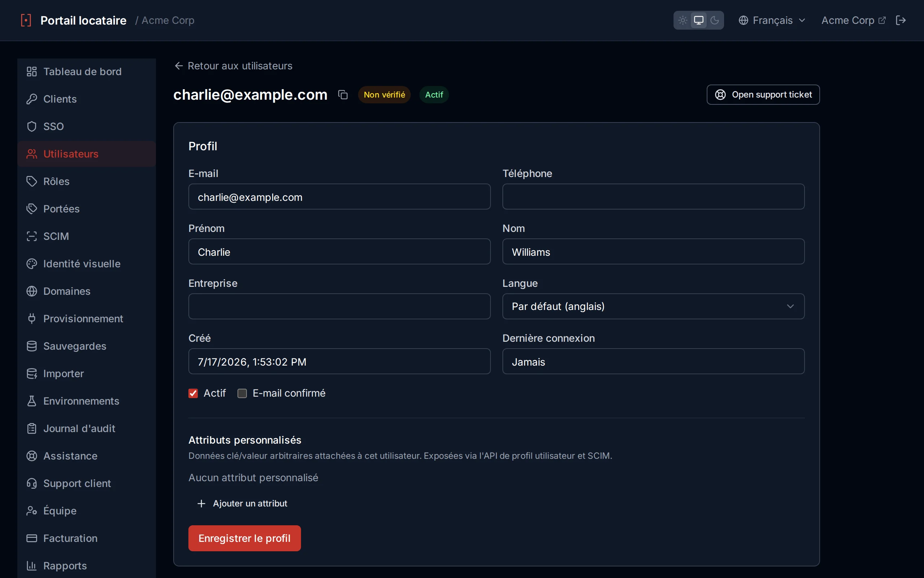924x578 pixels.
Task: Click the green Actif status badge
Action: coord(434,94)
